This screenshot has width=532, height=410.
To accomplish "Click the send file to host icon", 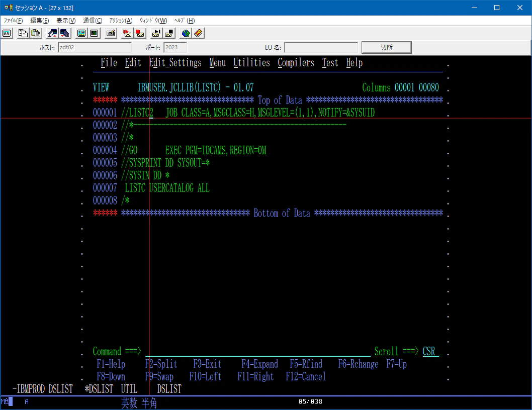I will coord(52,33).
